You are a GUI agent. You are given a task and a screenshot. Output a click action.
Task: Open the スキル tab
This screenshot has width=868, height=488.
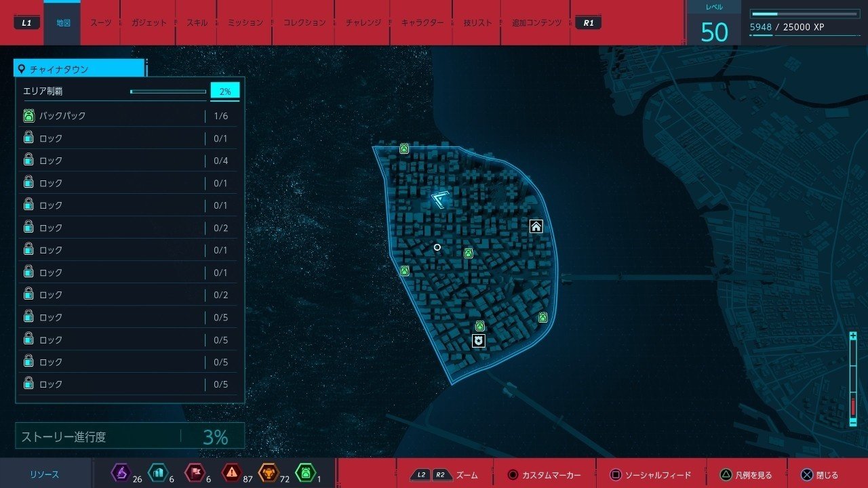pos(197,23)
